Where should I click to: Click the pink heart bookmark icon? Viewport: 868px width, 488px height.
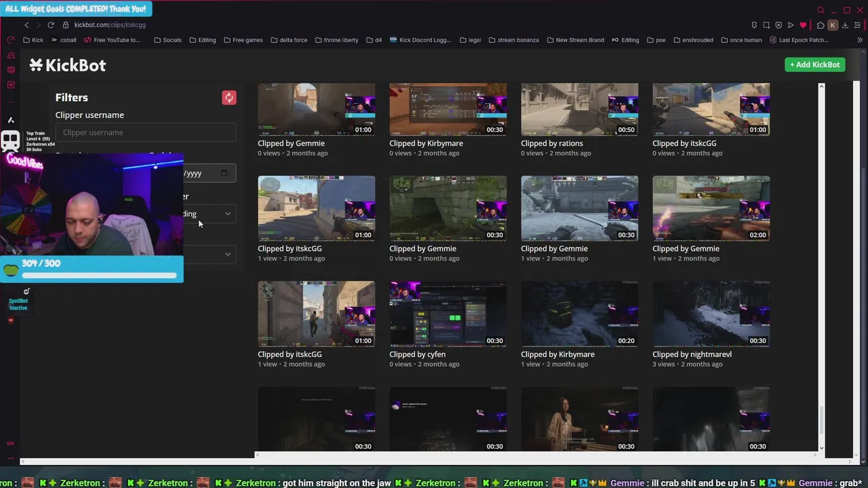pyautogui.click(x=803, y=25)
